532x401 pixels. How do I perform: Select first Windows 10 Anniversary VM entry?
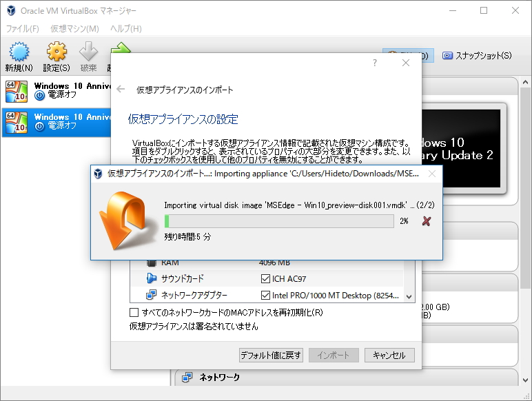point(57,91)
